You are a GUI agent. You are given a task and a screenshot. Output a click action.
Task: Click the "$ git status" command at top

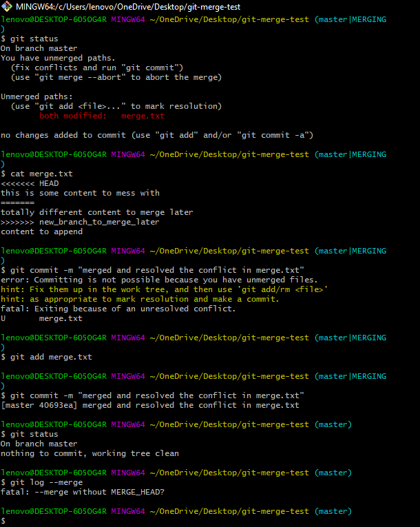coord(30,39)
